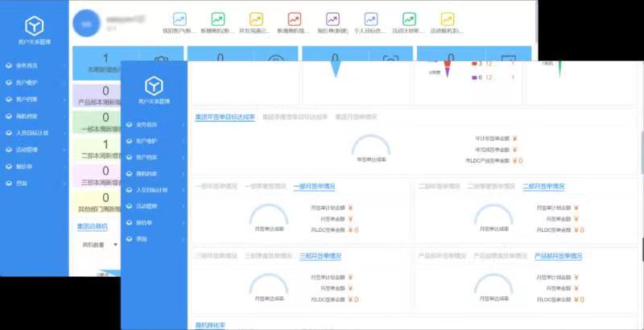Switch to 集团月签单情况 tab
The image size is (644, 330).
(x=356, y=117)
